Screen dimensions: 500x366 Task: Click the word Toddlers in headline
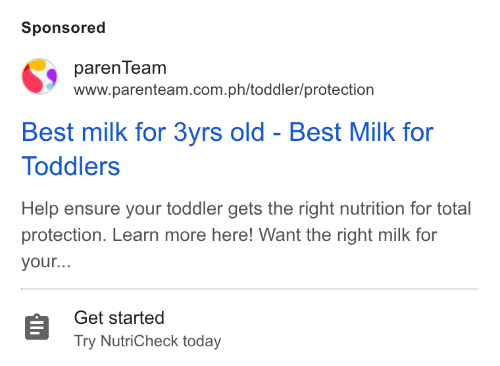[x=71, y=166]
